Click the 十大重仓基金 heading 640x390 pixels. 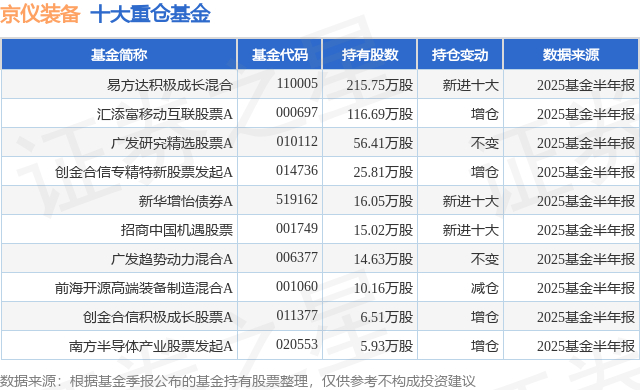click(x=150, y=14)
